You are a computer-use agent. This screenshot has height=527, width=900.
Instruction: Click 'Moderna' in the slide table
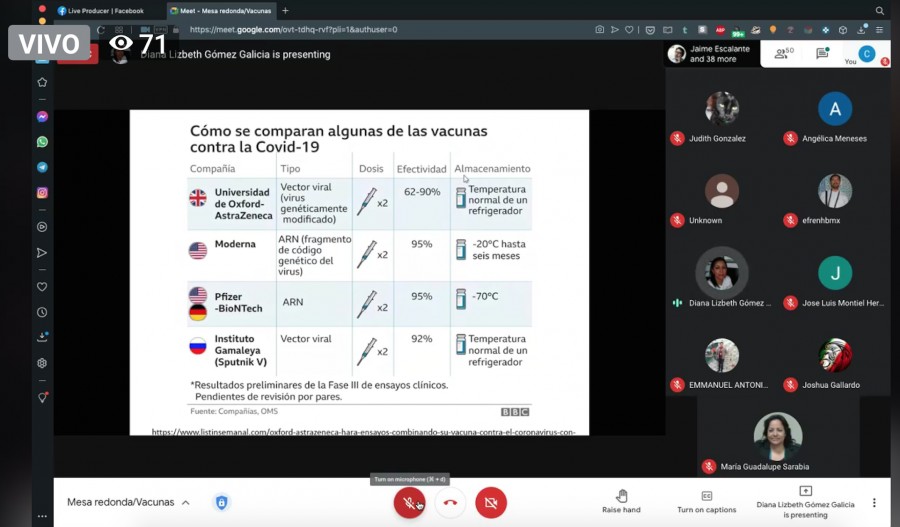(x=235, y=244)
